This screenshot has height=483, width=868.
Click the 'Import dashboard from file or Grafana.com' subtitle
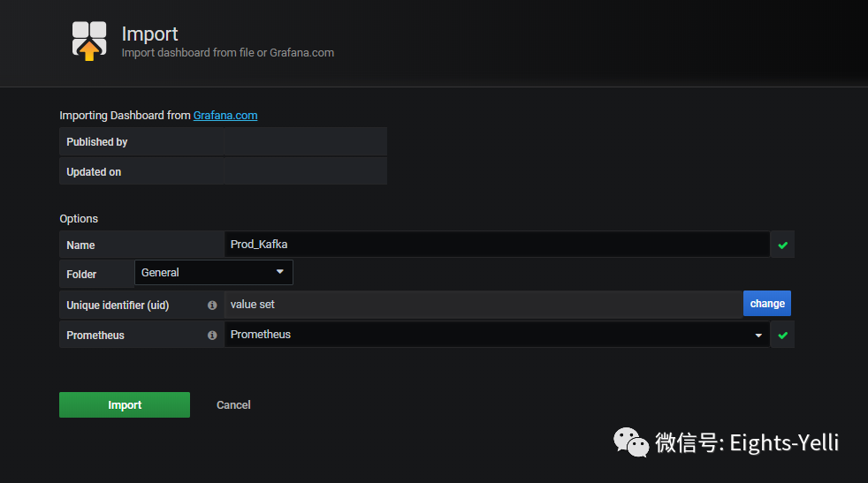click(227, 53)
